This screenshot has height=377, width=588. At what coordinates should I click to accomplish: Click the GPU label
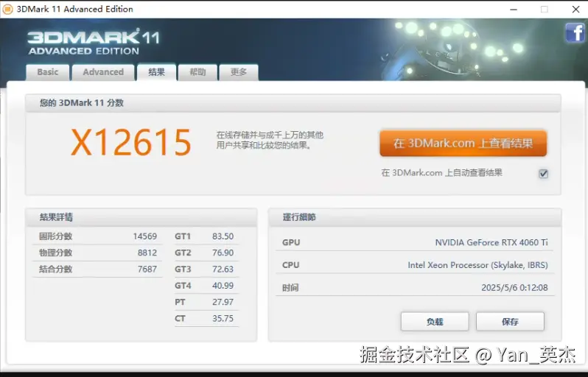[291, 242]
